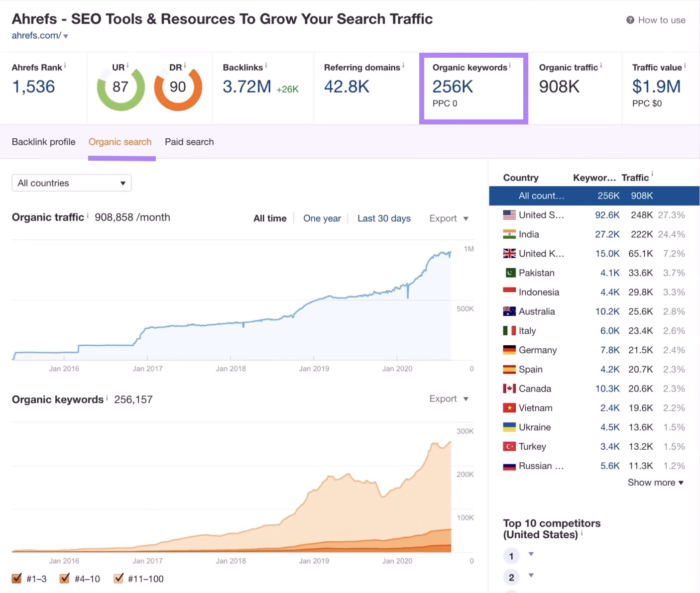
Task: Click India 27.2K keywords value
Action: click(607, 234)
